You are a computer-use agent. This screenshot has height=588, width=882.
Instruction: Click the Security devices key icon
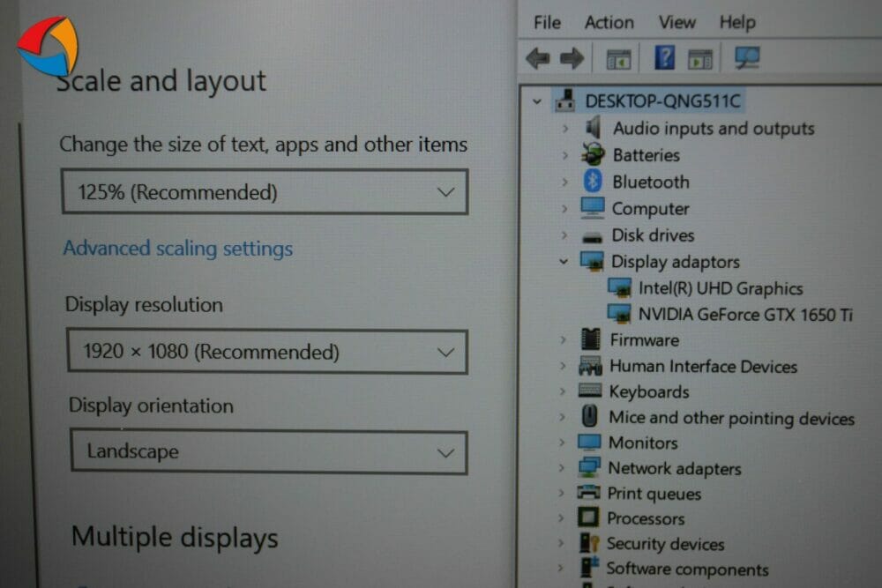pyautogui.click(x=588, y=543)
